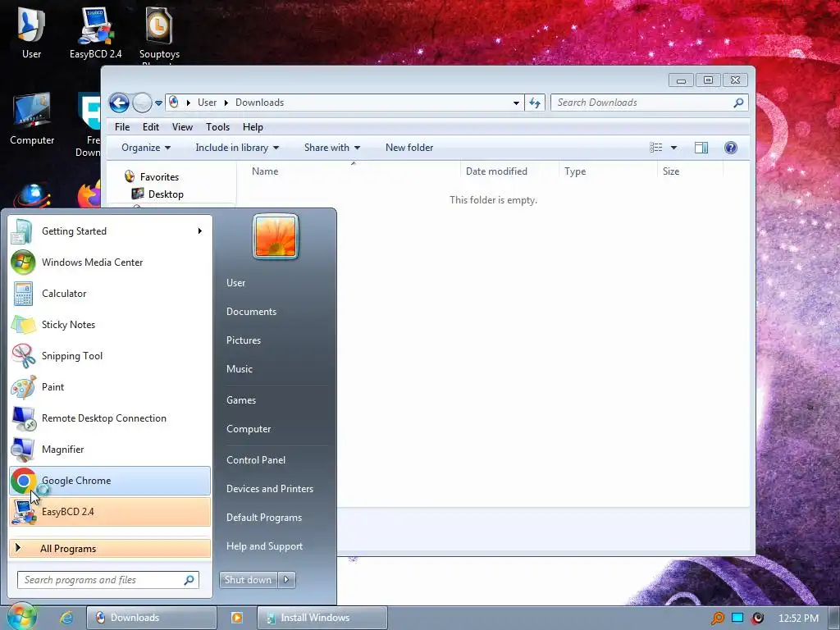This screenshot has height=630, width=840.
Task: Sort by Size column
Action: [x=690, y=171]
